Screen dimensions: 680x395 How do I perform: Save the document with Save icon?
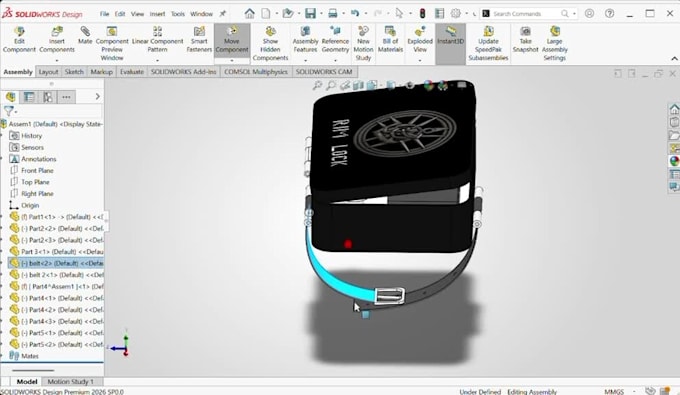[310, 13]
